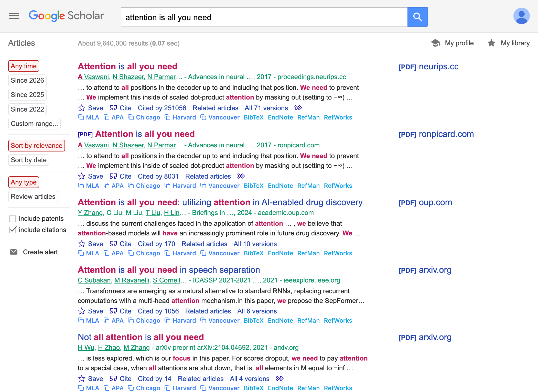Select Any type filter
The height and width of the screenshot is (392, 538).
(x=24, y=182)
